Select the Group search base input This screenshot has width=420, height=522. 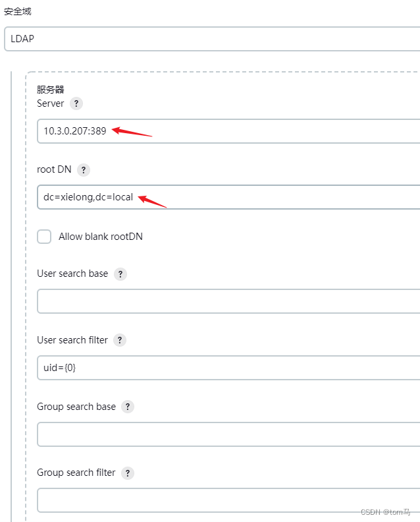pyautogui.click(x=228, y=434)
